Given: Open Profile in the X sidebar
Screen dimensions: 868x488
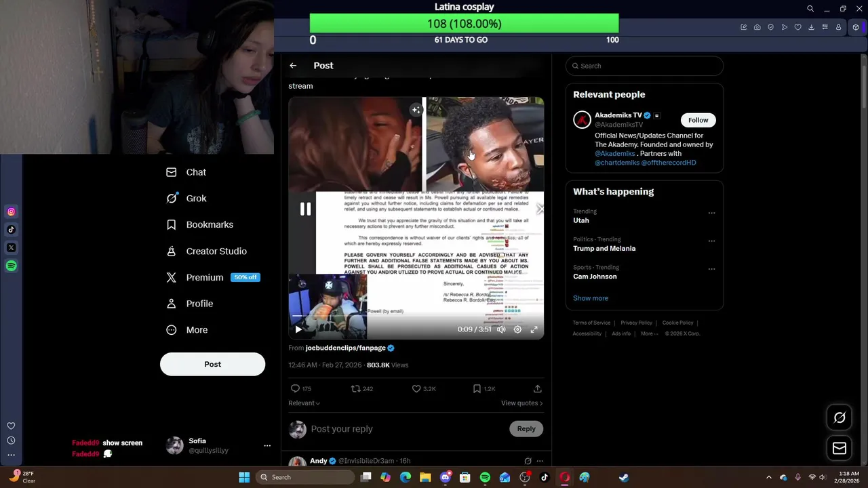Looking at the screenshot, I should pyautogui.click(x=190, y=304).
